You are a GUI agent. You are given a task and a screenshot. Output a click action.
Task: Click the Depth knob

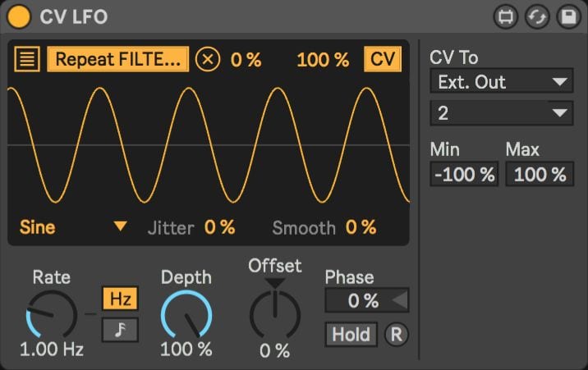[186, 314]
